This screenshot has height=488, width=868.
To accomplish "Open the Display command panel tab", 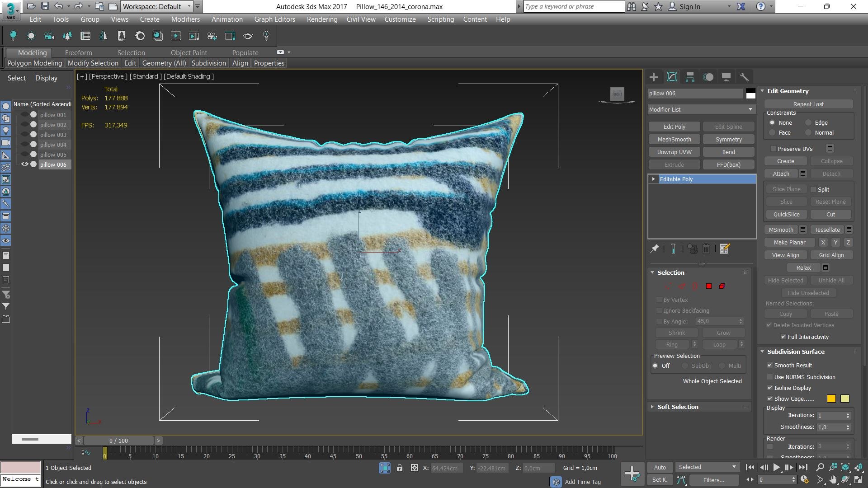I will 726,77.
